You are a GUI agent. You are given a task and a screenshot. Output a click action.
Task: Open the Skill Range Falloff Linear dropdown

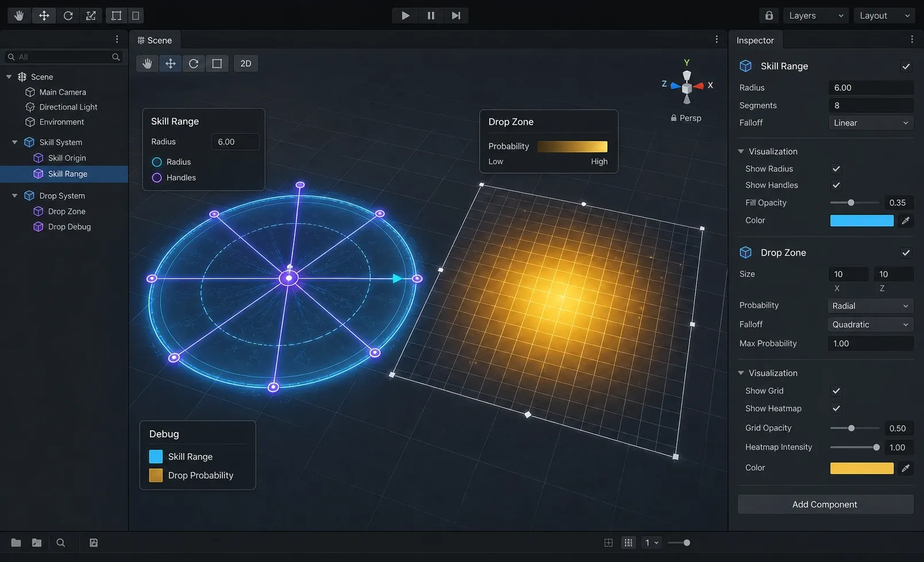(871, 123)
